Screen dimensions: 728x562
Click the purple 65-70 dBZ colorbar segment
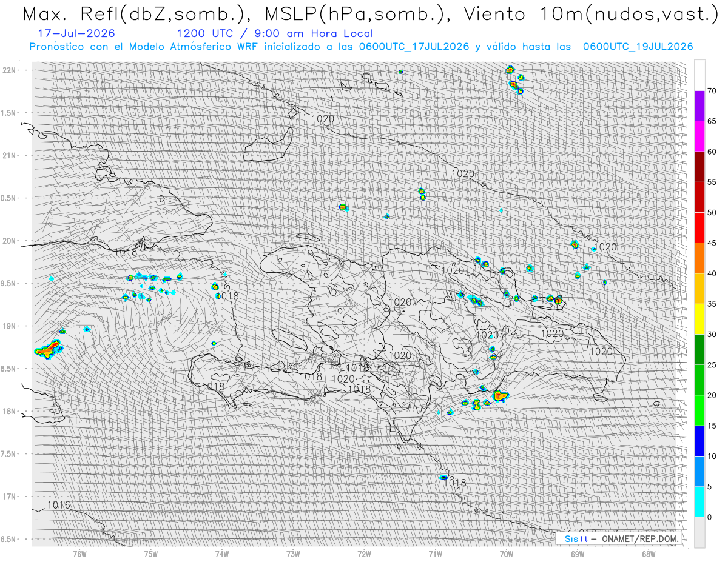click(699, 106)
